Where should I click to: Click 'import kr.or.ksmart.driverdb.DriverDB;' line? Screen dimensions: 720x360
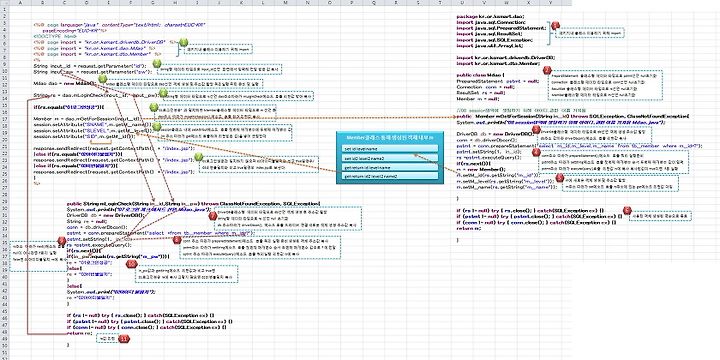pyautogui.click(x=506, y=58)
